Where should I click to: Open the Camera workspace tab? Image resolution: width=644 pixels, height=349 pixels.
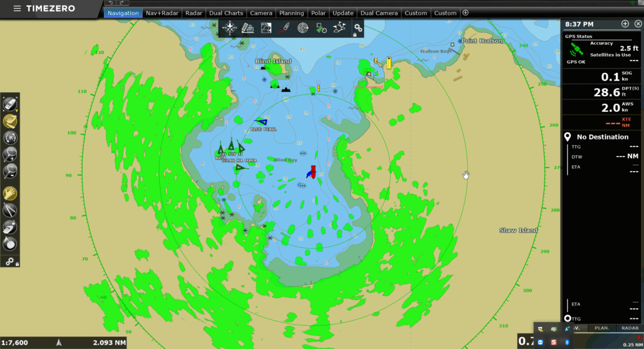point(261,13)
